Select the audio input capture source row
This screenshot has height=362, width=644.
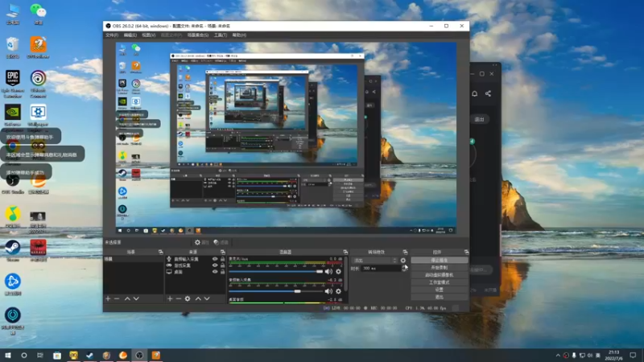(196, 259)
